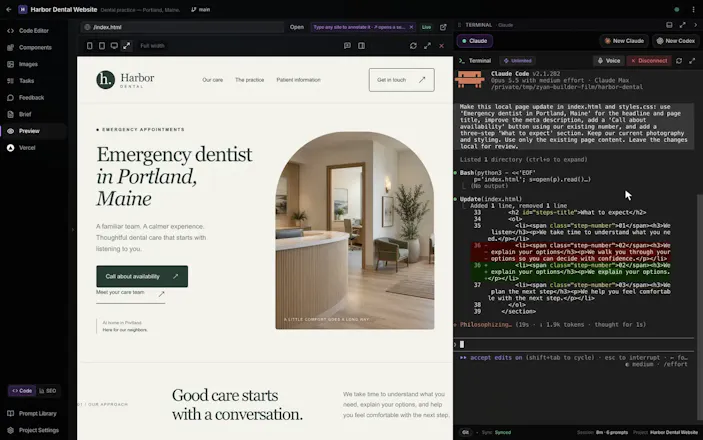The height and width of the screenshot is (440, 703).
Task: Click the 'Emergency dentist' headline
Action: 174,176
